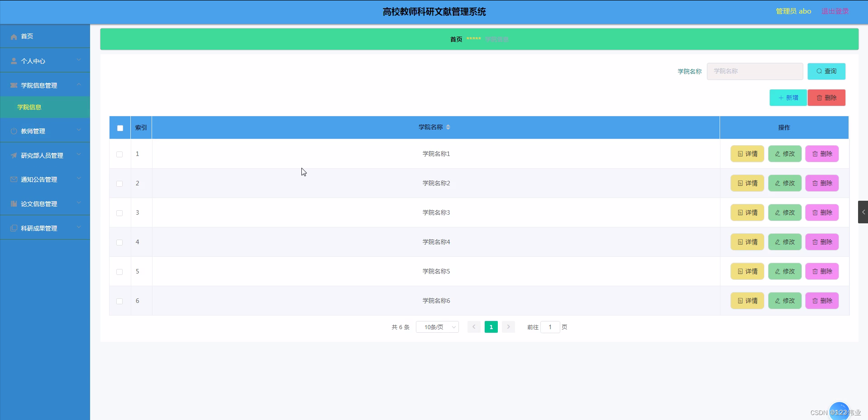This screenshot has height=420, width=868.
Task: Click the magnifier icon in the 查询 button
Action: (x=819, y=71)
